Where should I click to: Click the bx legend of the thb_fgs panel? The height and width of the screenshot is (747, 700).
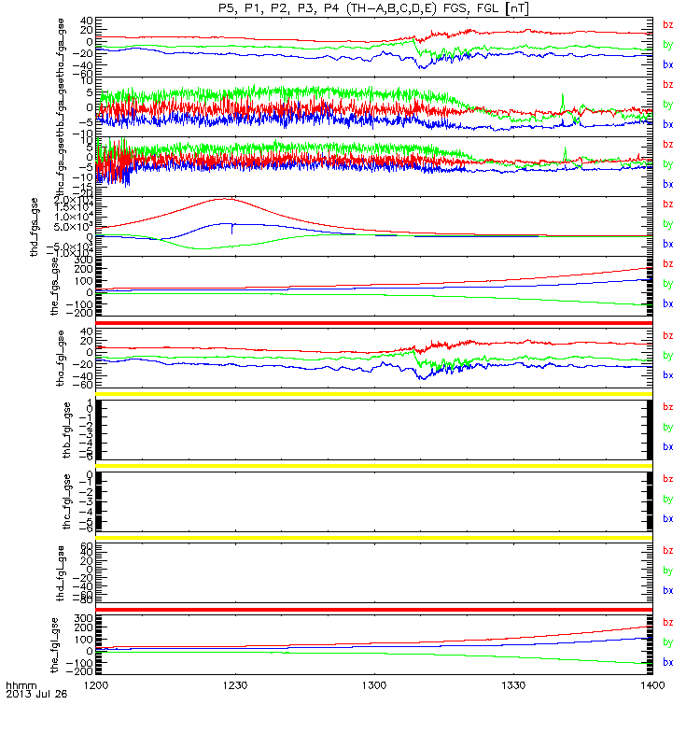(668, 125)
